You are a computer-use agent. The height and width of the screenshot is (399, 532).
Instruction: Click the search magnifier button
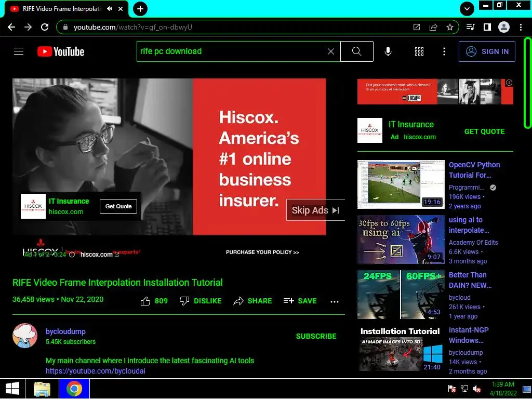(x=356, y=51)
